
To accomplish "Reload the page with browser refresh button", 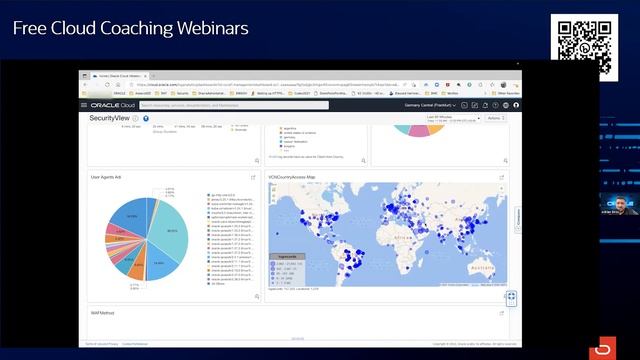I will coord(107,85).
